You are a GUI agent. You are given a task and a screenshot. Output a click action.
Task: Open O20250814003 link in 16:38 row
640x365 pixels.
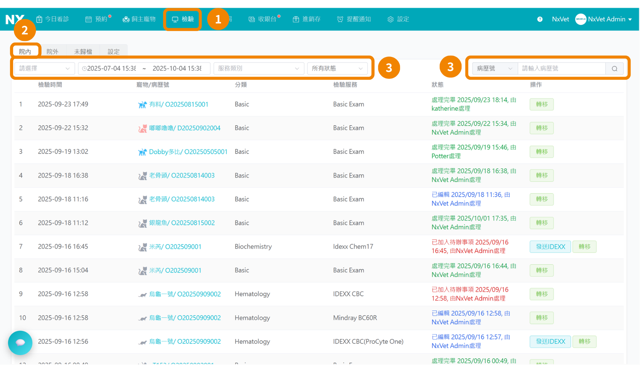click(x=182, y=176)
